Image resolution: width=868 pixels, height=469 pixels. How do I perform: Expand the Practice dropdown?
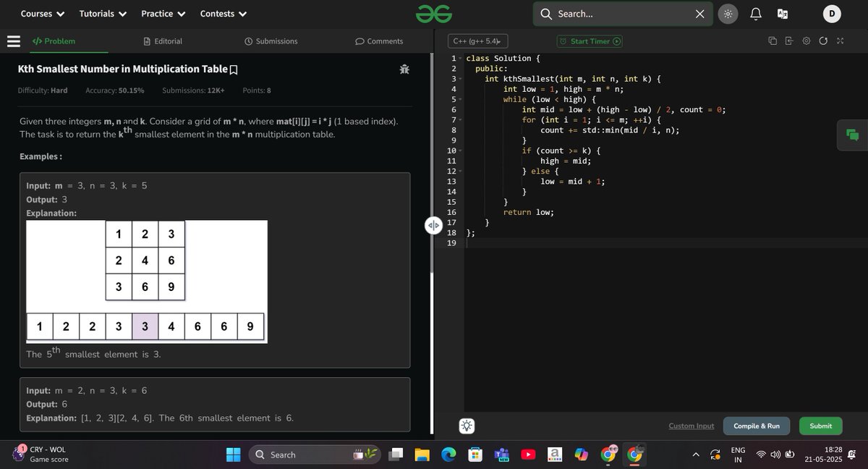pos(163,14)
